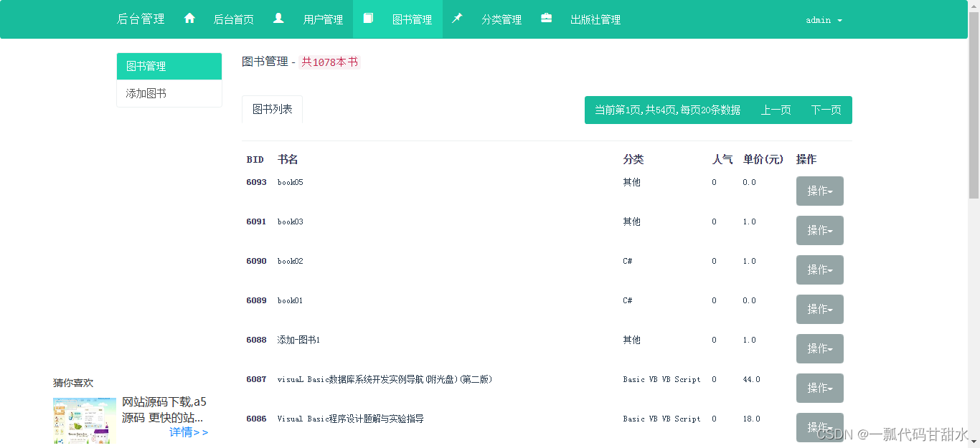The image size is (980, 448).
Task: Click the 下一页 pagination button
Action: click(x=826, y=110)
